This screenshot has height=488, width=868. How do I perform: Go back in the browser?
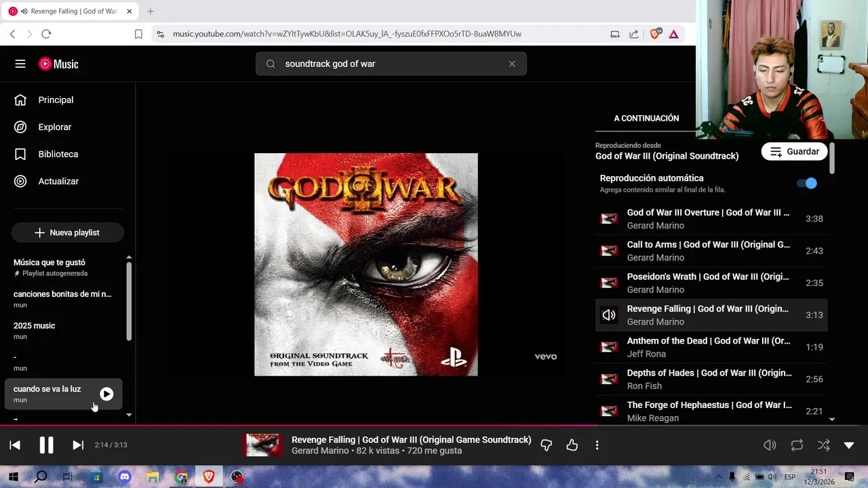12,34
